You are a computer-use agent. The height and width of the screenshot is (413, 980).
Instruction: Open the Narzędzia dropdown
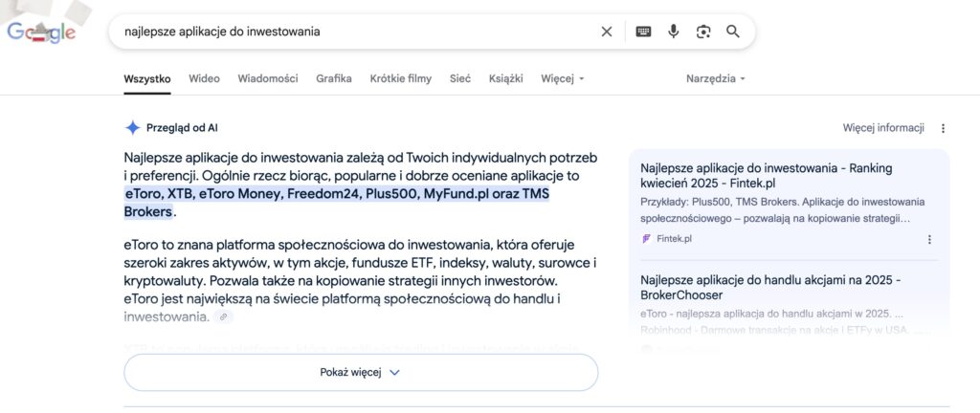716,78
